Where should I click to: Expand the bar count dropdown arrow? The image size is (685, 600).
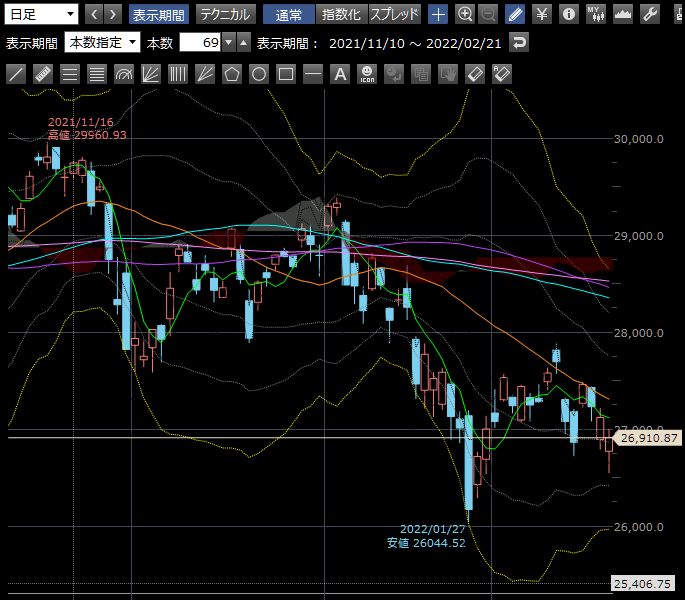tap(229, 43)
